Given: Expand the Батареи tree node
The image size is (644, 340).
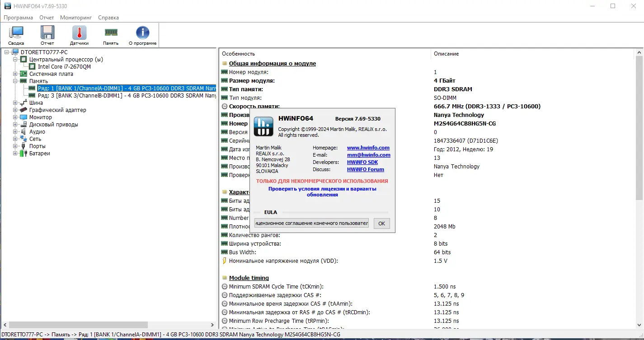Looking at the screenshot, I should tap(15, 154).
